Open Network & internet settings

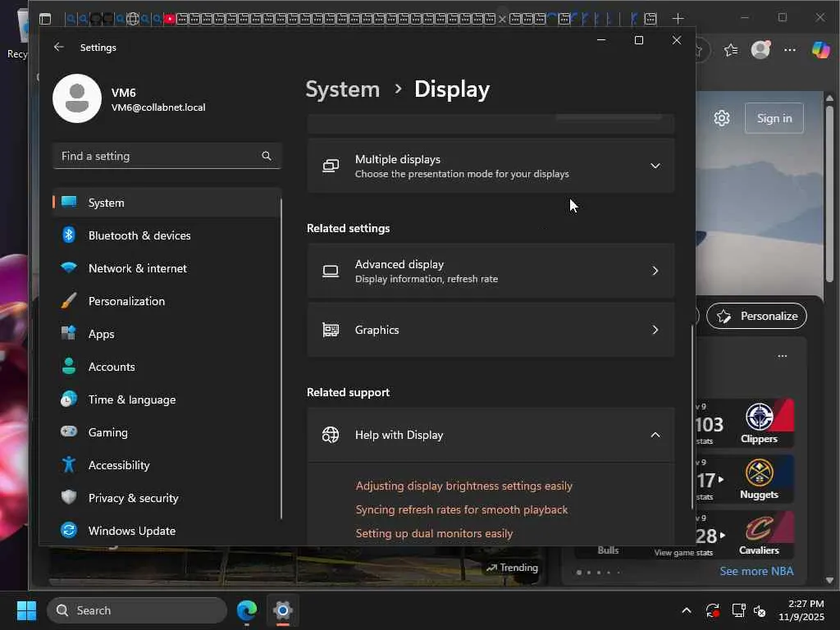click(x=137, y=268)
